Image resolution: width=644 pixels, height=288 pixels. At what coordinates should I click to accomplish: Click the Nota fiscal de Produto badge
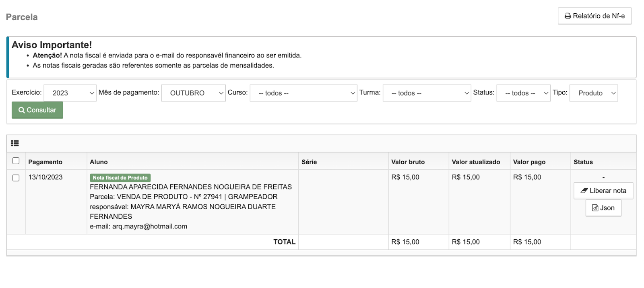click(120, 178)
